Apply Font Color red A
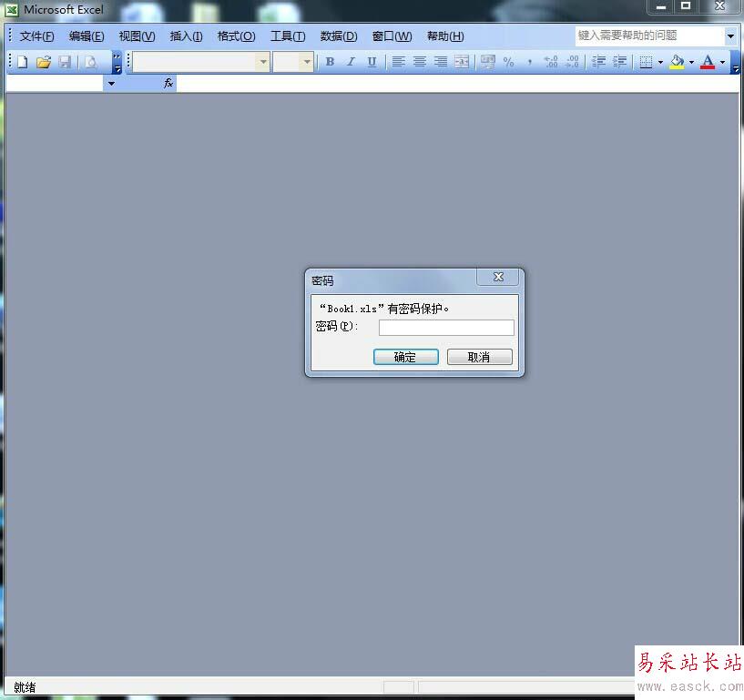Image resolution: width=744 pixels, height=700 pixels. click(x=708, y=62)
